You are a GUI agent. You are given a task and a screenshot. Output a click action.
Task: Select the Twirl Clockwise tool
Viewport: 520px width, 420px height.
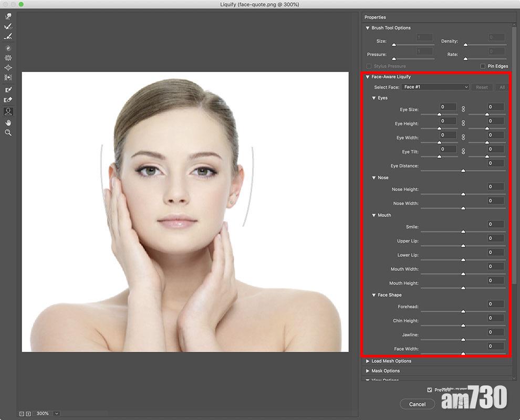pyautogui.click(x=8, y=47)
